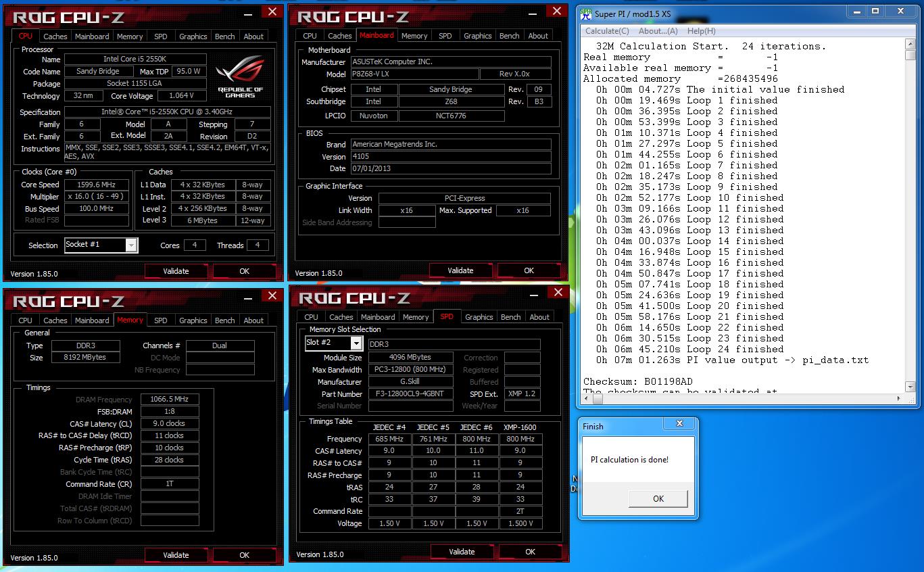In the Slot Selection CPU-Z window, open the CPU tab

click(311, 317)
